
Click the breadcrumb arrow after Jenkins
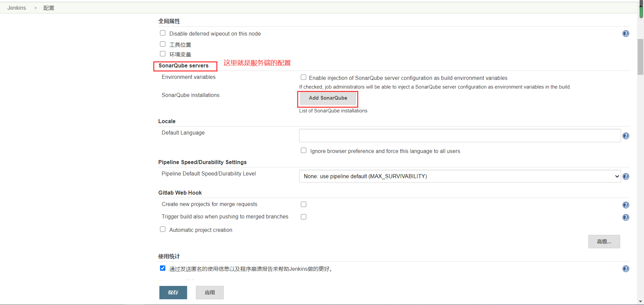click(36, 8)
